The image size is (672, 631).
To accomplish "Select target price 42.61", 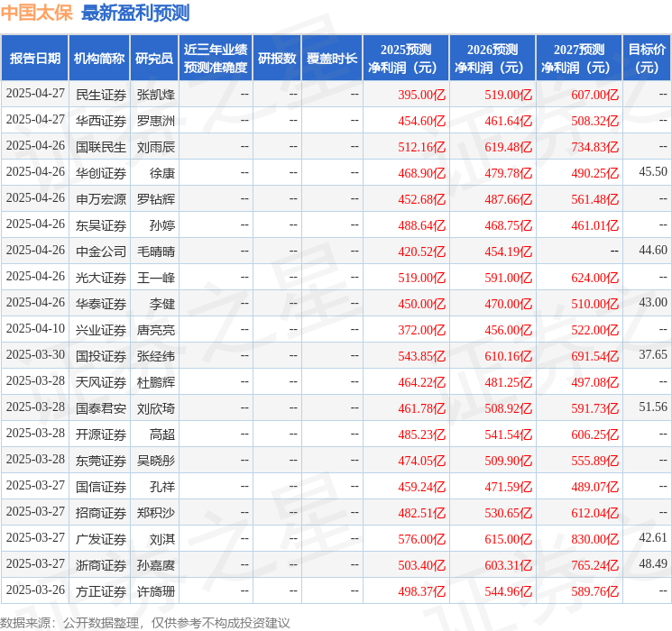I will pos(653,537).
